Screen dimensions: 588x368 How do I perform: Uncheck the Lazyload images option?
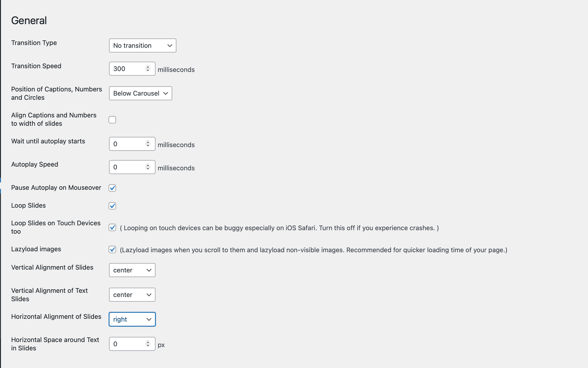click(112, 250)
